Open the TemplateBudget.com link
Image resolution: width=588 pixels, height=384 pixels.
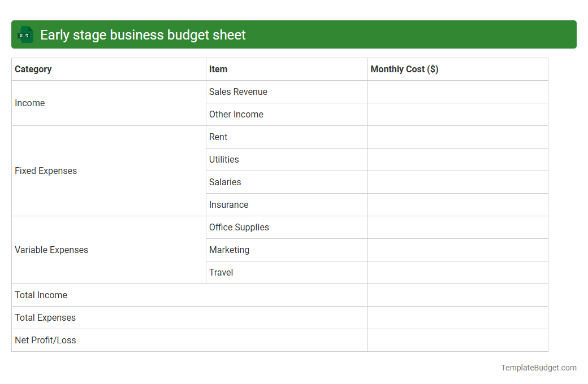pos(538,368)
